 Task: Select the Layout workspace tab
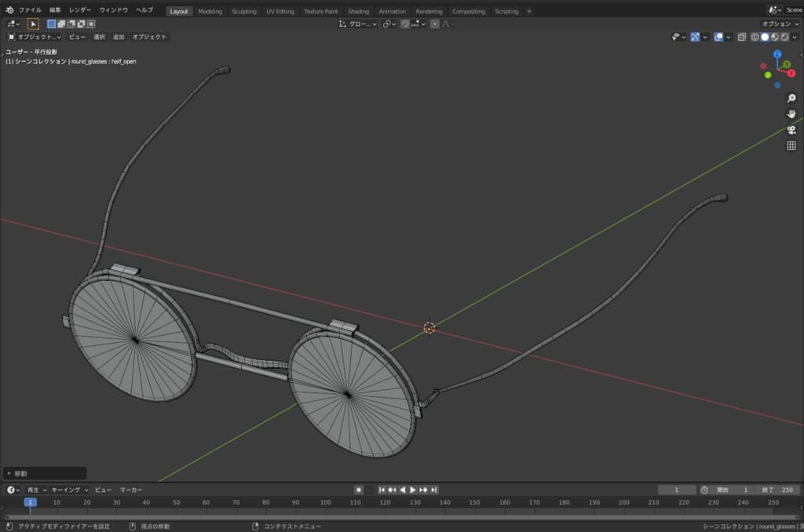coord(179,11)
